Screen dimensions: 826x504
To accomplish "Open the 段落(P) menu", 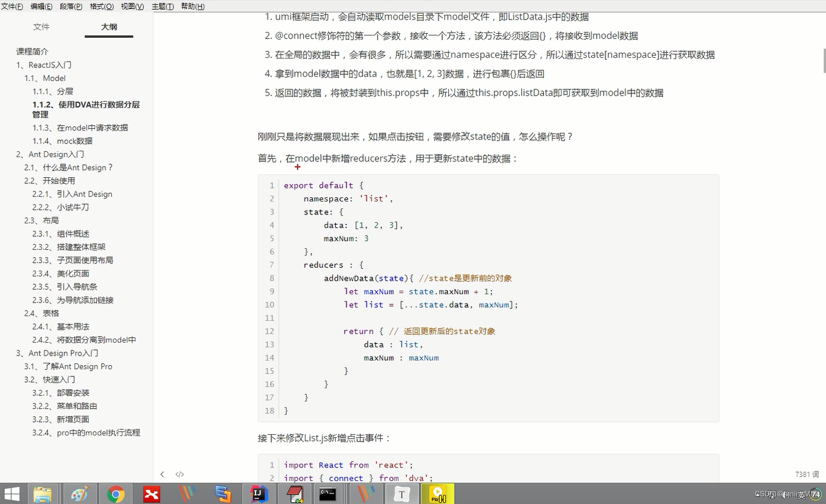I will 71,6.
